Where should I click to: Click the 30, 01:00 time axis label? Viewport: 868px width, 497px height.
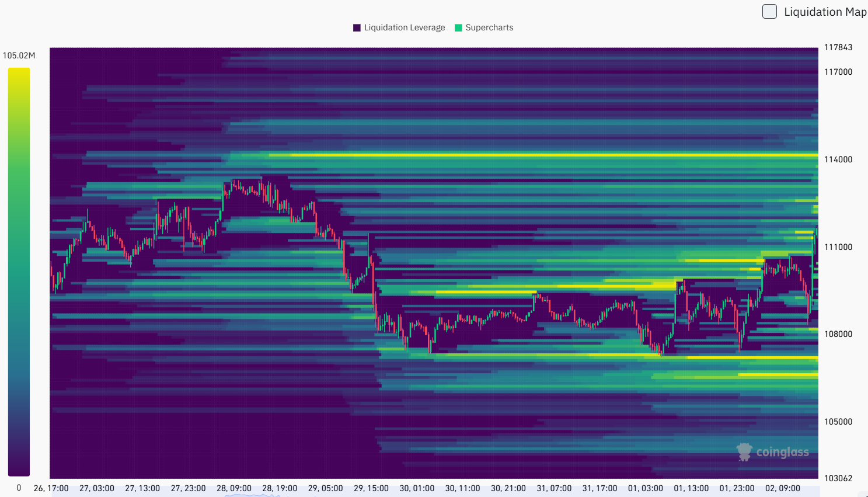coord(417,488)
